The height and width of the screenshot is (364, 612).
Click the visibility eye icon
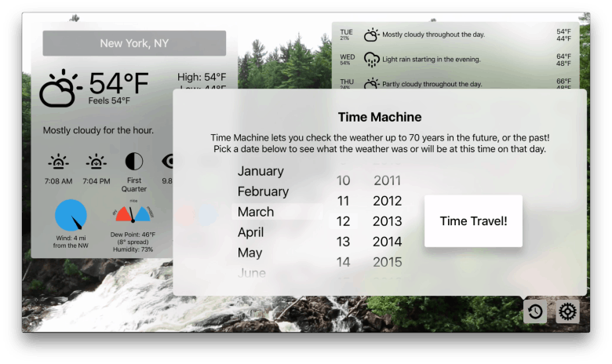(x=168, y=161)
